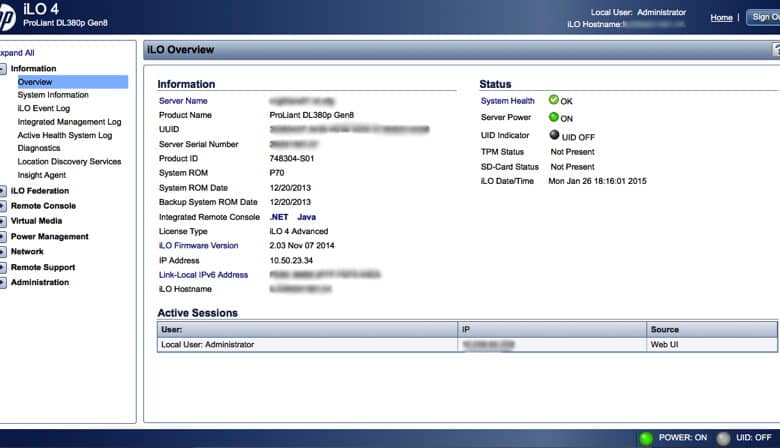Click firmware value 2.03 Nov 07 2014
Image resolution: width=780 pixels, height=448 pixels.
pos(301,245)
